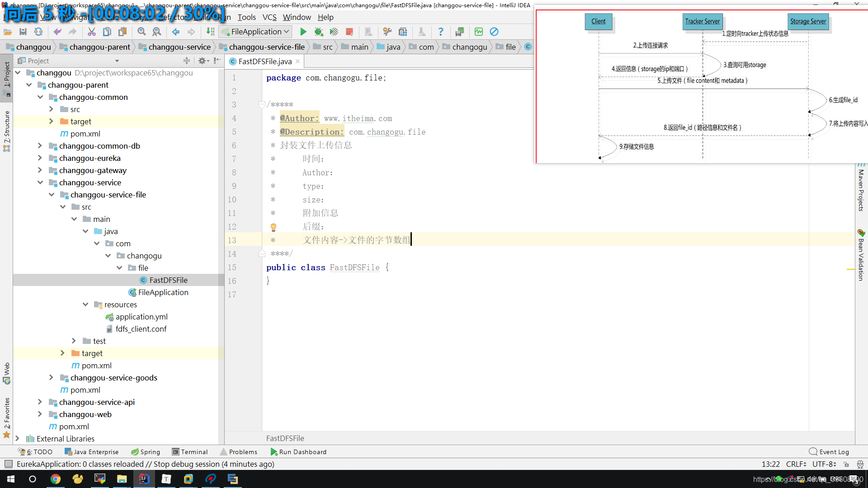The width and height of the screenshot is (868, 488).
Task: Open Windows Start menu
Action: [x=11, y=479]
